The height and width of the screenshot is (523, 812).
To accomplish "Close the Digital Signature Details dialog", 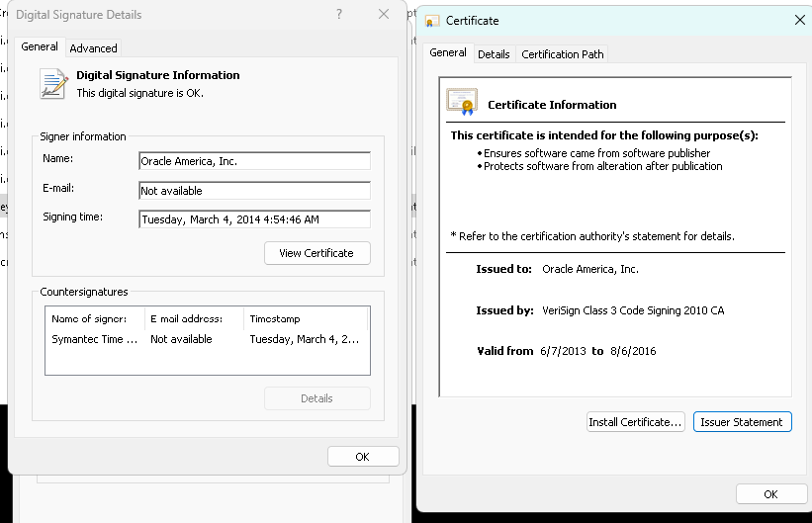I will click(x=384, y=14).
